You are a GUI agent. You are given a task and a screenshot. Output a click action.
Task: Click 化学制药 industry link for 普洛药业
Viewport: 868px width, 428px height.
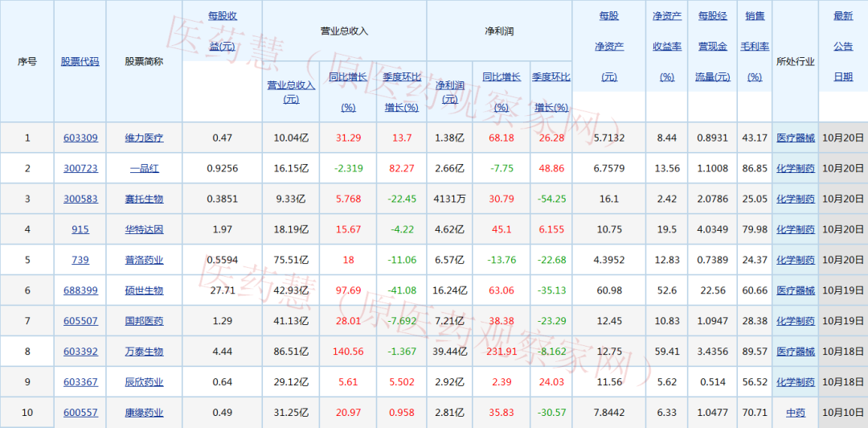click(796, 260)
